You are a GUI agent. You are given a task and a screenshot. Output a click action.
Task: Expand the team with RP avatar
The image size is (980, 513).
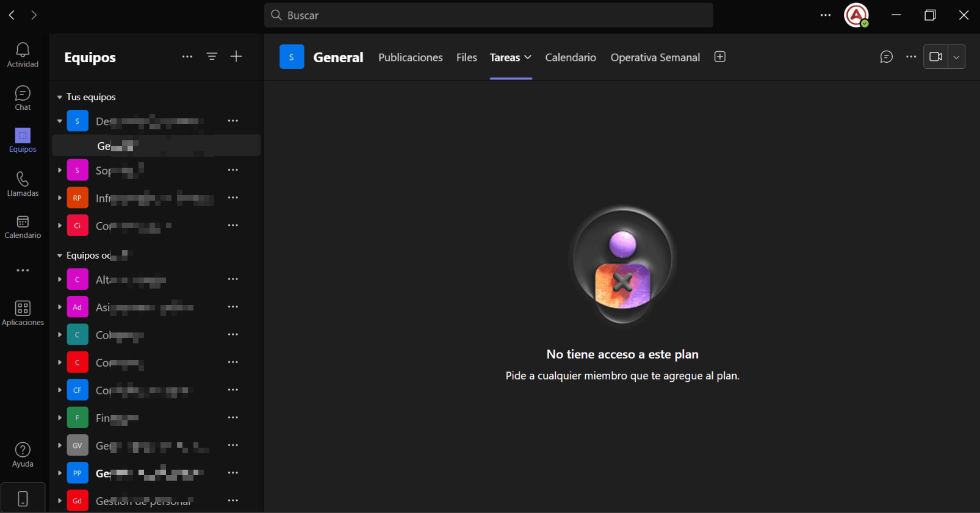point(60,198)
